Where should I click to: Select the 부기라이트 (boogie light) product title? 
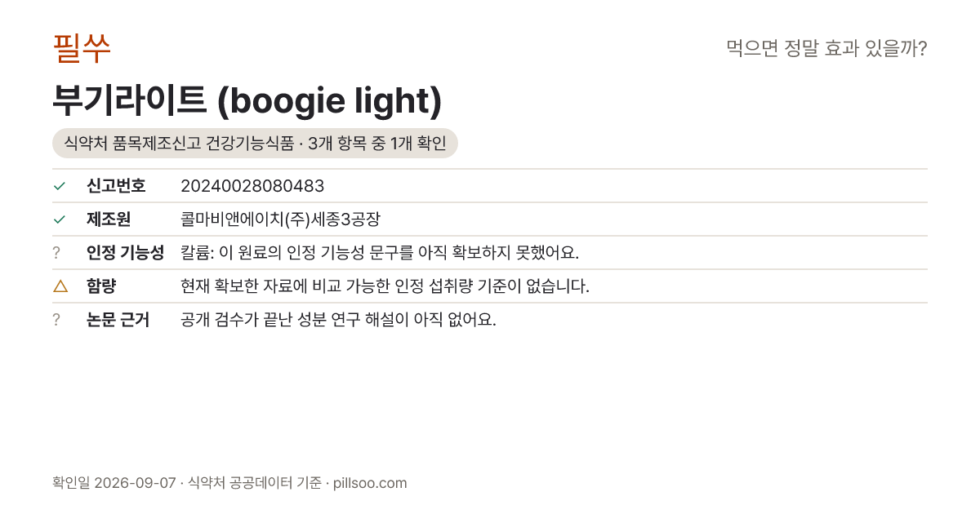tap(247, 100)
